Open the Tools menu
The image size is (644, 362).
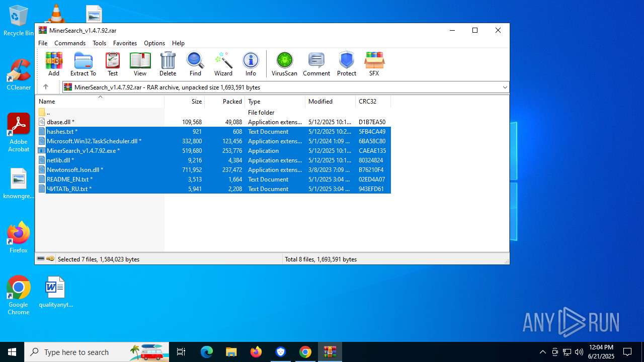99,43
